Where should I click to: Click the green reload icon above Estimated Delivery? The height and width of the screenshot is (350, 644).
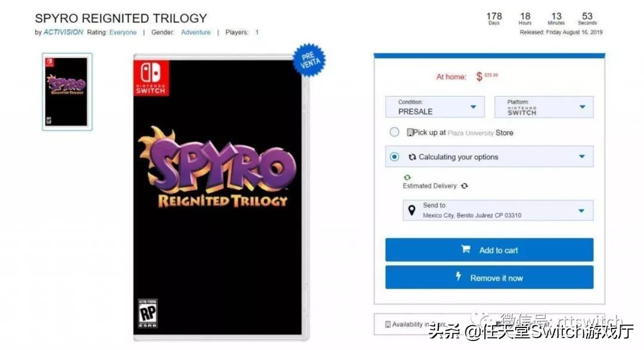tap(407, 178)
